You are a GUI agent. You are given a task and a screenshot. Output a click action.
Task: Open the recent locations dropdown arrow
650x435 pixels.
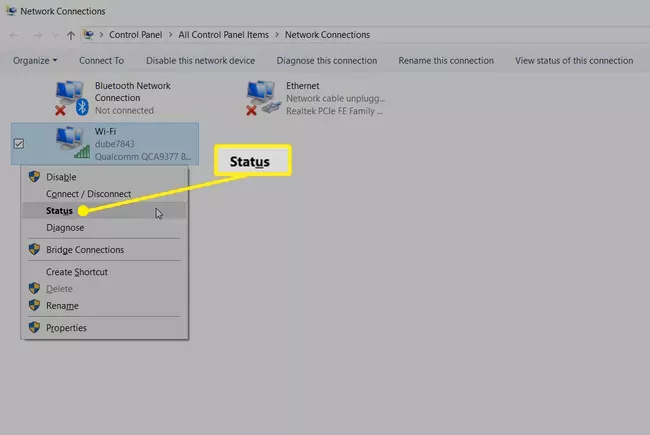tap(55, 35)
